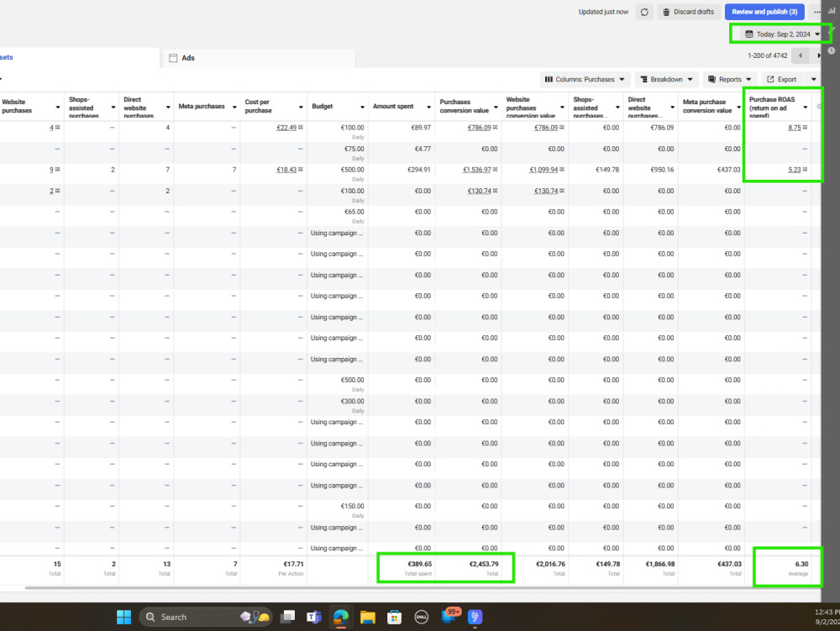Click the taskbar Search field
This screenshot has height=631, width=840.
coord(205,617)
